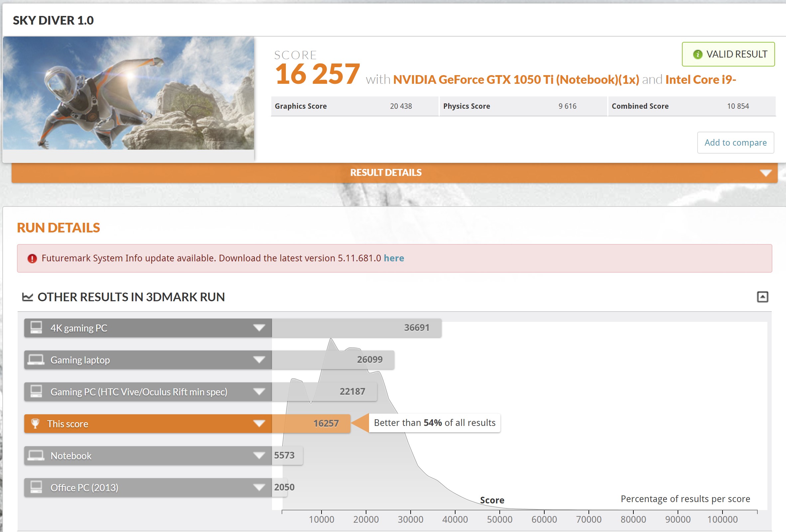Image resolution: width=786 pixels, height=532 pixels.
Task: Click the RUN DETAILS heading
Action: pyautogui.click(x=59, y=228)
